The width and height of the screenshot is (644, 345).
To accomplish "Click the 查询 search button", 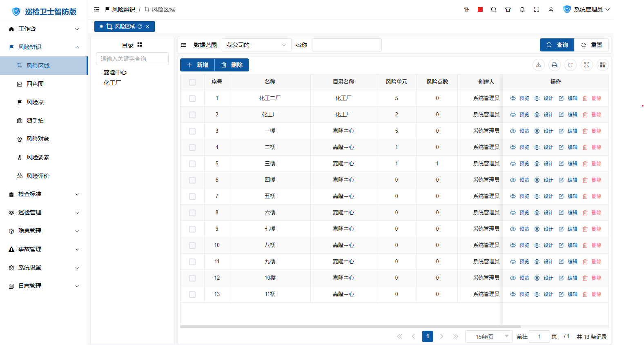I will point(557,45).
